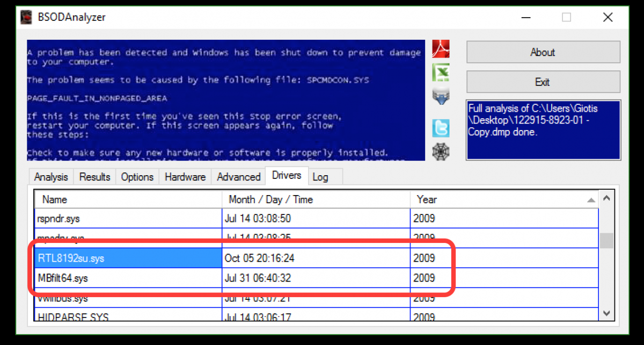The width and height of the screenshot is (644, 345).
Task: Export results using the Excel icon
Action: [x=441, y=73]
